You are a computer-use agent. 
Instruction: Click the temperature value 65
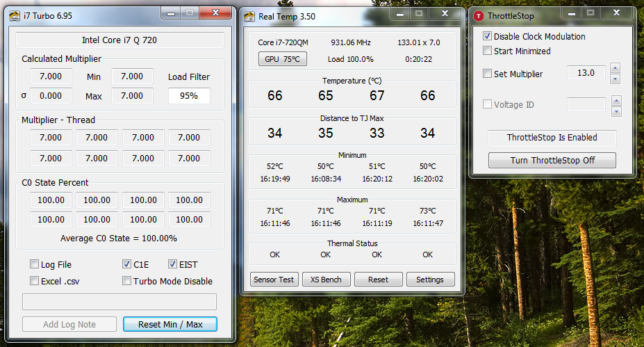tap(326, 95)
